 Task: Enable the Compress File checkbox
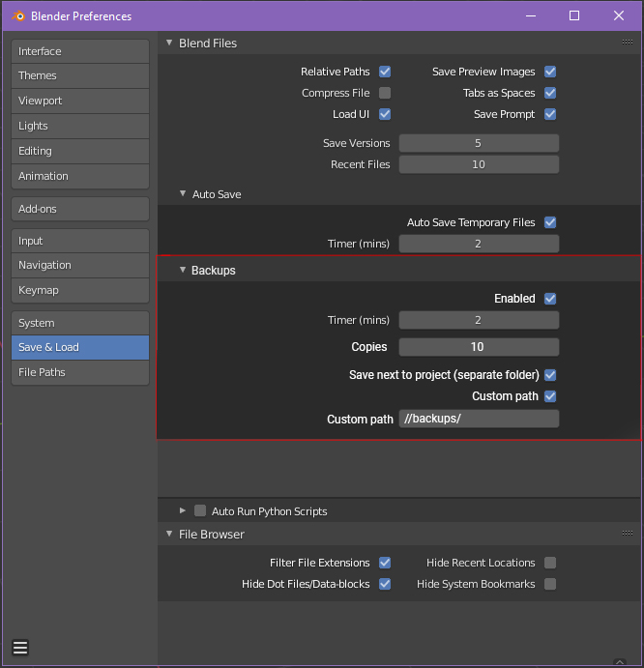tap(385, 93)
